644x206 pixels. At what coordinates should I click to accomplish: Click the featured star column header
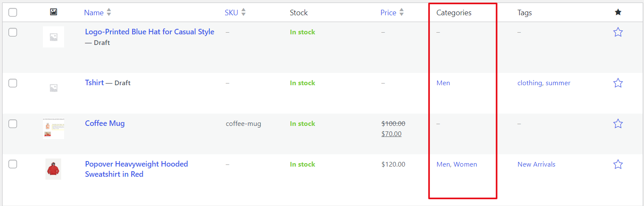click(x=618, y=12)
